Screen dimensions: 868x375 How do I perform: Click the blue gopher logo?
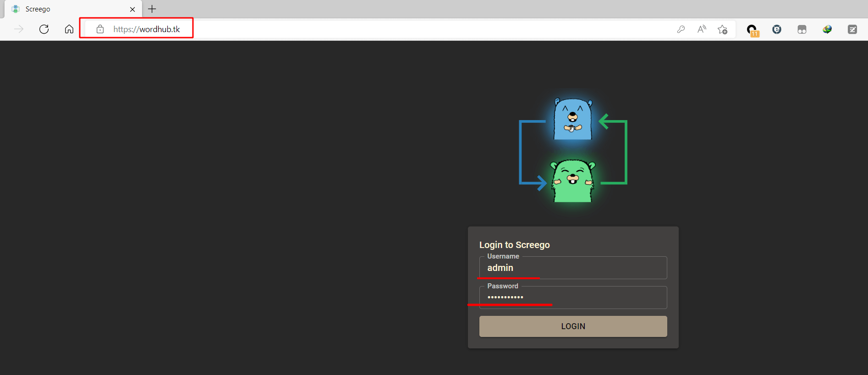(x=573, y=119)
